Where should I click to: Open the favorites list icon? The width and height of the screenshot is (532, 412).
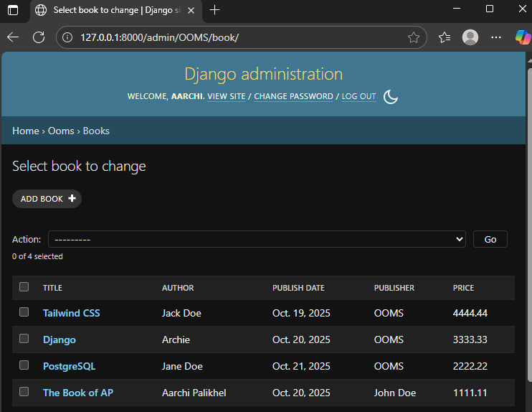445,37
